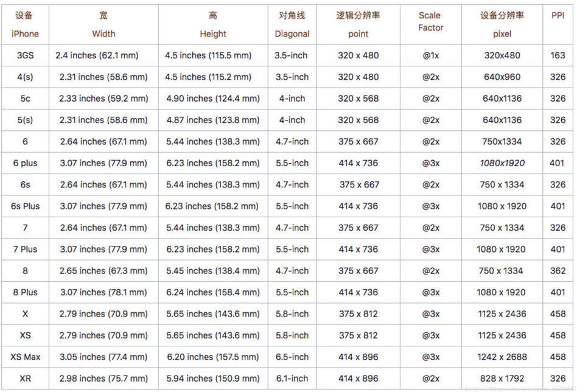Viewport: 577px width, 392px height.
Task: Select '4.90 inches (124.4 mm)' cell
Action: 213,99
